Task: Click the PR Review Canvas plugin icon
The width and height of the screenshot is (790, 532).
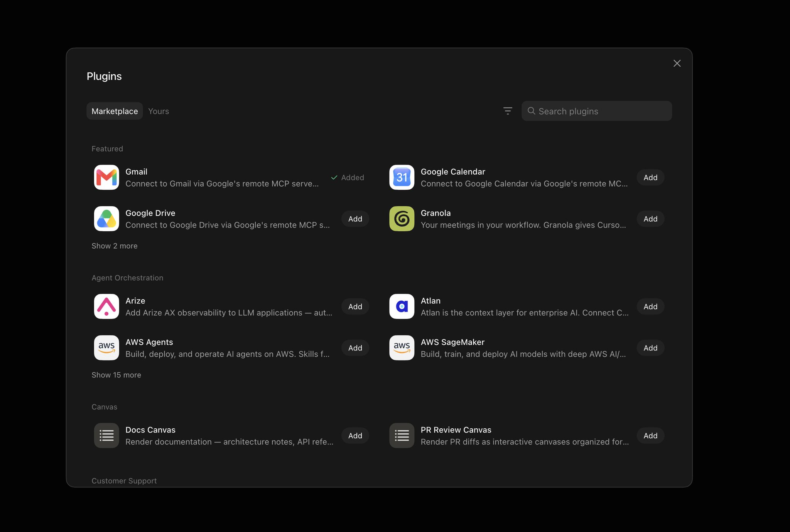Action: click(402, 436)
